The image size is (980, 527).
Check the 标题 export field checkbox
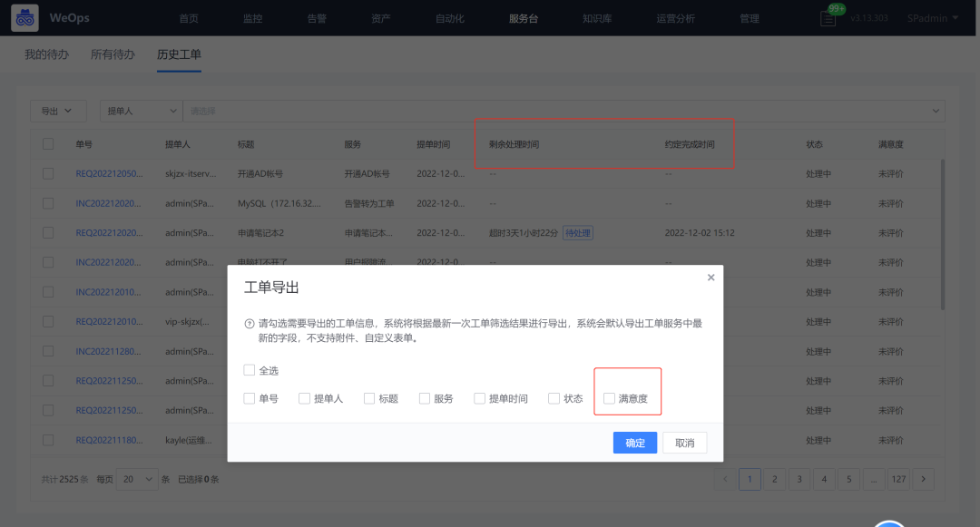[x=369, y=398]
